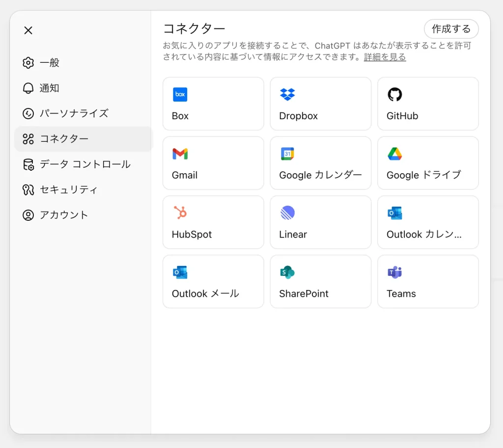
Task: Select the Google カレンダー card
Action: point(320,163)
